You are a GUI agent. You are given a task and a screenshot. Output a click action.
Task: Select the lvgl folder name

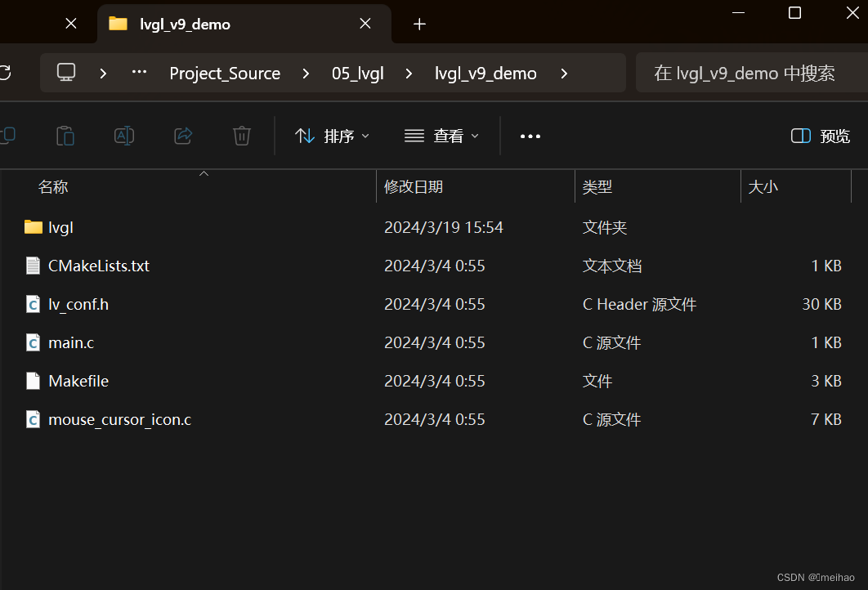click(x=61, y=227)
